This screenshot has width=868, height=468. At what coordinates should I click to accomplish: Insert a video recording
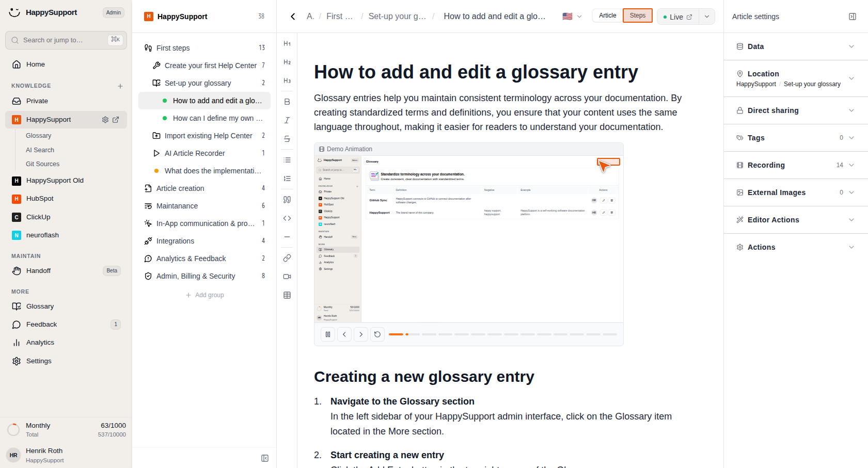pyautogui.click(x=287, y=277)
